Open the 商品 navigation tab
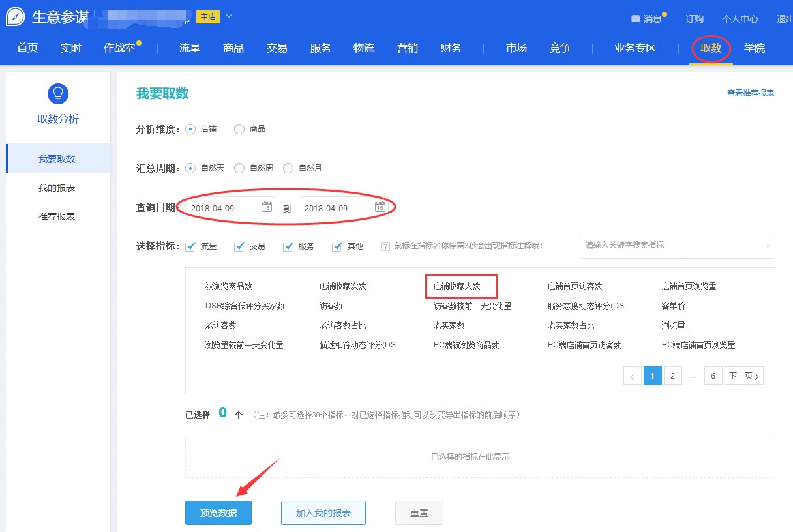The width and height of the screenshot is (793, 532). point(233,48)
